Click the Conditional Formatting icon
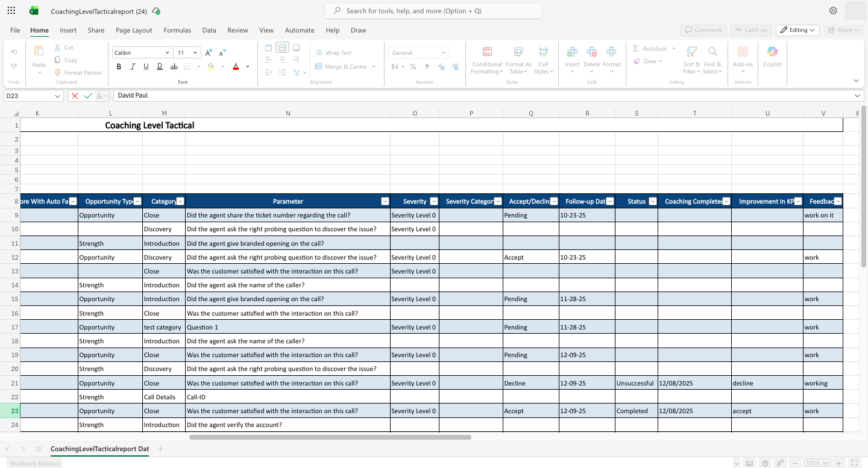Viewport: 868px width, 468px height. click(487, 52)
